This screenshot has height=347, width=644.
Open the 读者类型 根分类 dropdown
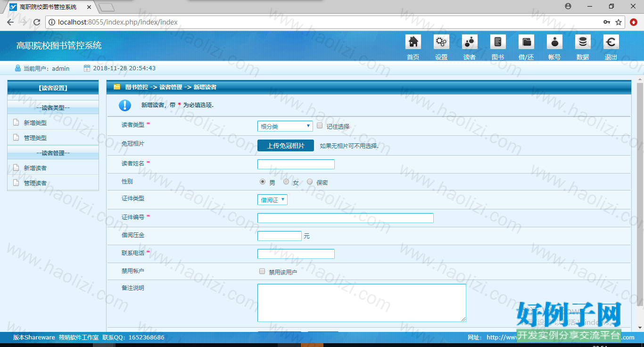285,126
